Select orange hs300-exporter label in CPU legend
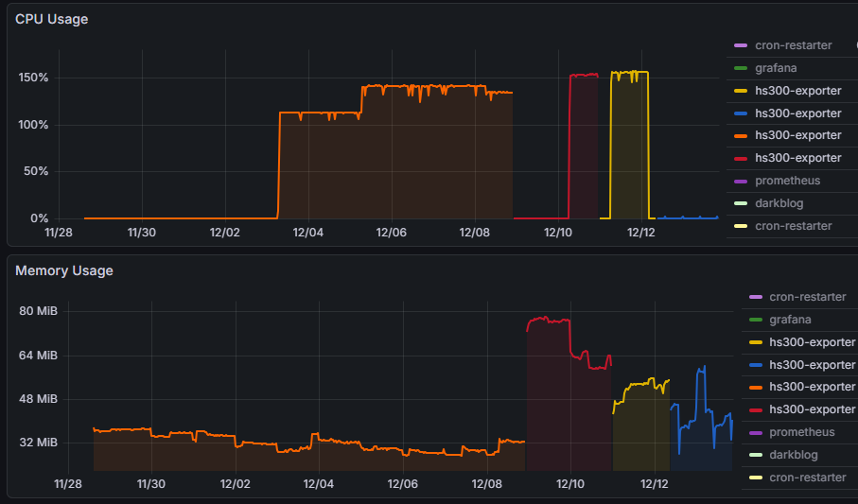The image size is (858, 504). 797,136
